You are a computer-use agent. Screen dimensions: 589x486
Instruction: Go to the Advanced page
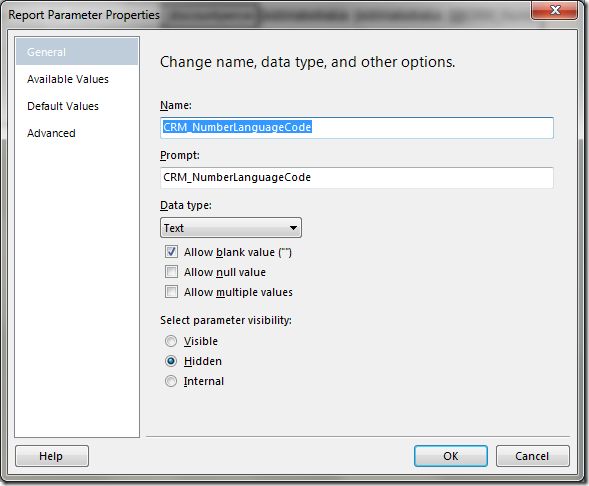click(x=51, y=133)
